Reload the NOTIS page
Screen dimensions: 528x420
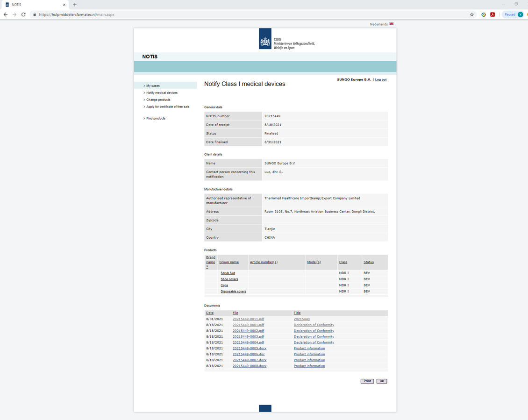pos(23,14)
